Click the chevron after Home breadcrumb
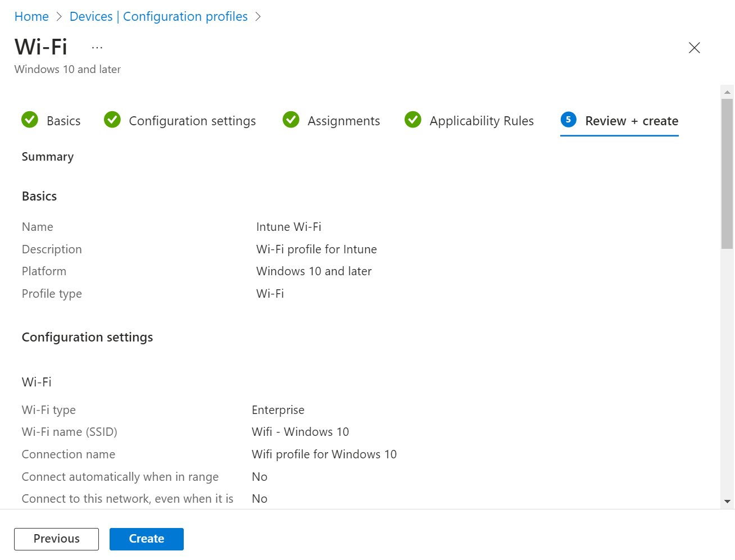Image resolution: width=735 pixels, height=560 pixels. point(59,17)
